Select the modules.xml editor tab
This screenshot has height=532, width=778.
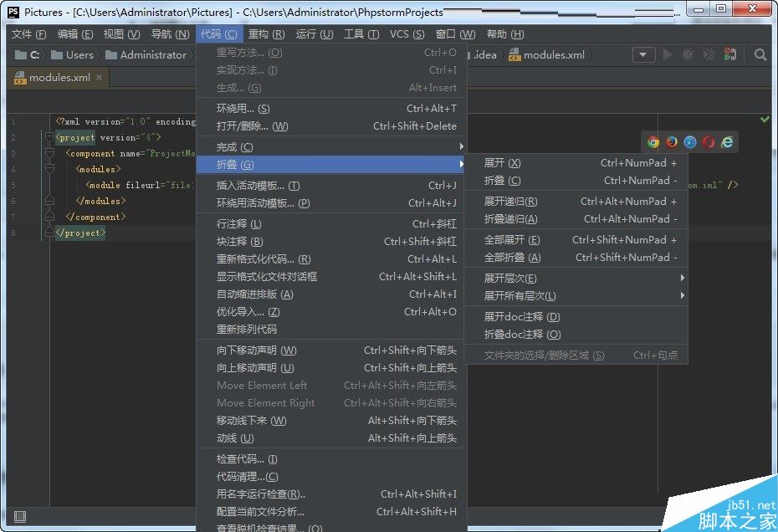[x=58, y=78]
